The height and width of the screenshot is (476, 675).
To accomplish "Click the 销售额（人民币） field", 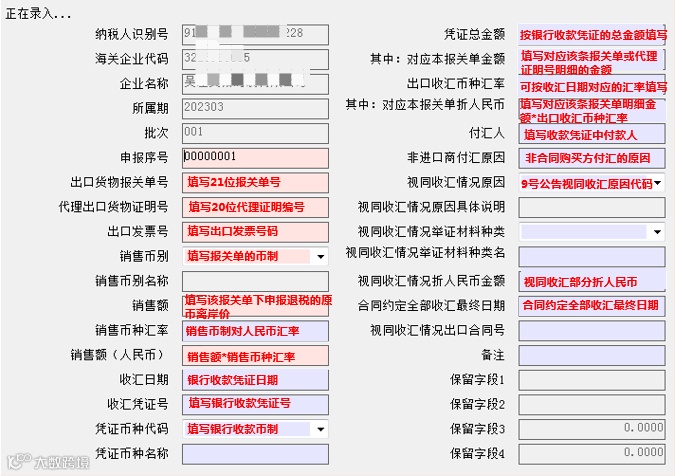I will click(255, 355).
